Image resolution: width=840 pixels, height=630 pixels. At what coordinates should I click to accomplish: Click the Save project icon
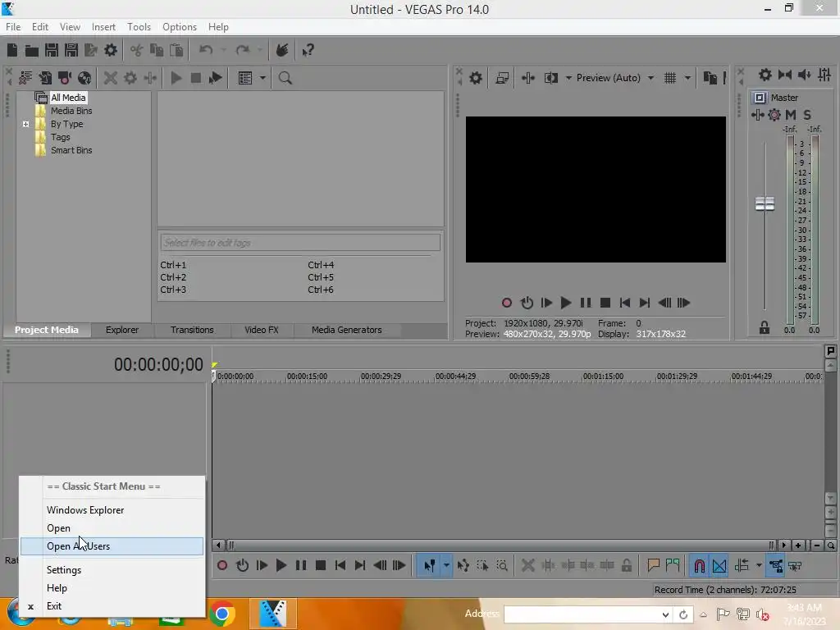coord(52,50)
